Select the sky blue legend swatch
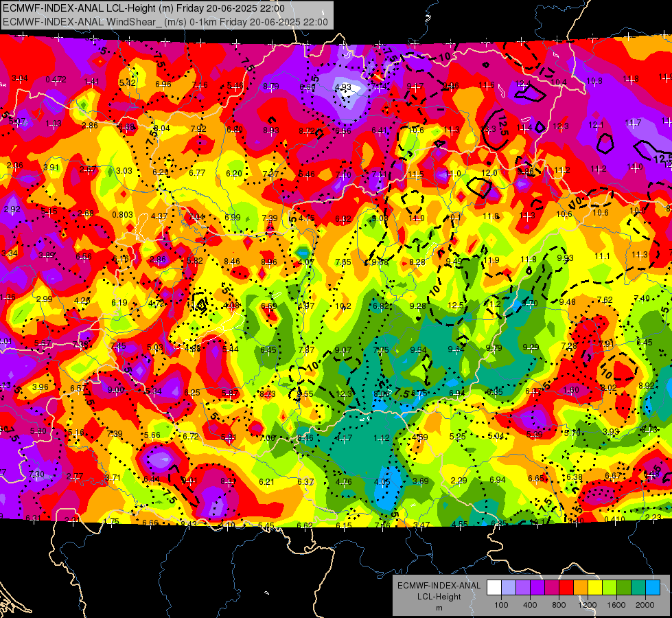Viewport: 672px width, 618px height. [x=653, y=588]
